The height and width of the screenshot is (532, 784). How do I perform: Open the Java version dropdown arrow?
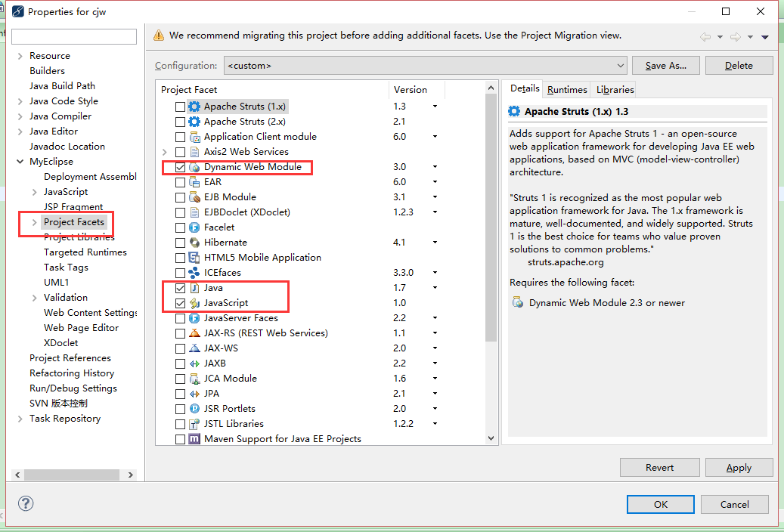tap(435, 288)
